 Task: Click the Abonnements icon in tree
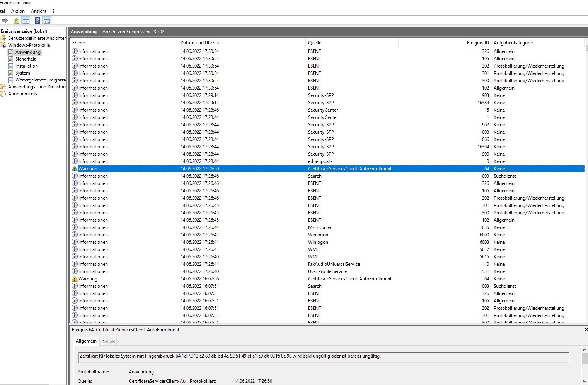(x=3, y=94)
